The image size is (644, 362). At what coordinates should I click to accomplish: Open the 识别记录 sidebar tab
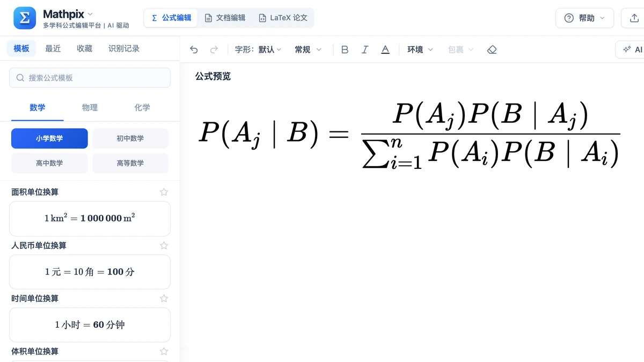124,48
